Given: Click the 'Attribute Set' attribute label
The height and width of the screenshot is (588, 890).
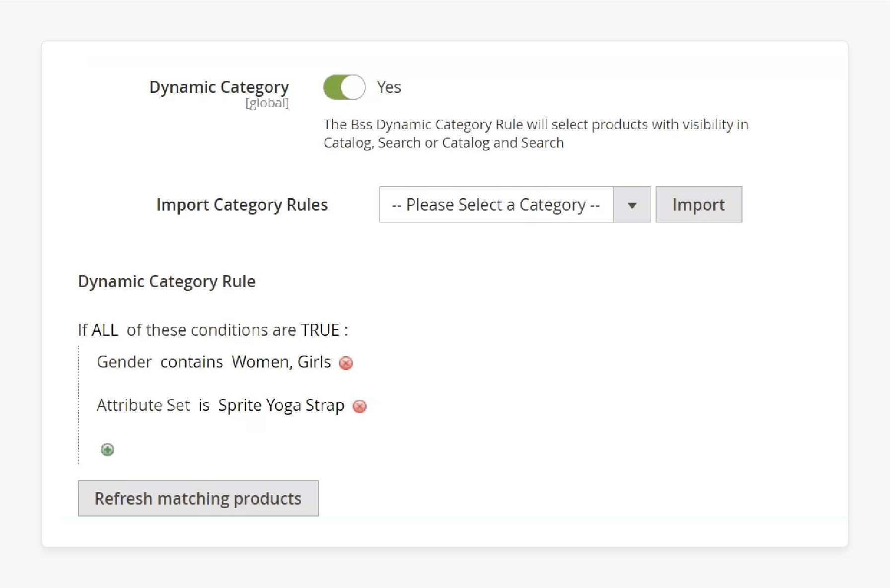Looking at the screenshot, I should coord(144,405).
